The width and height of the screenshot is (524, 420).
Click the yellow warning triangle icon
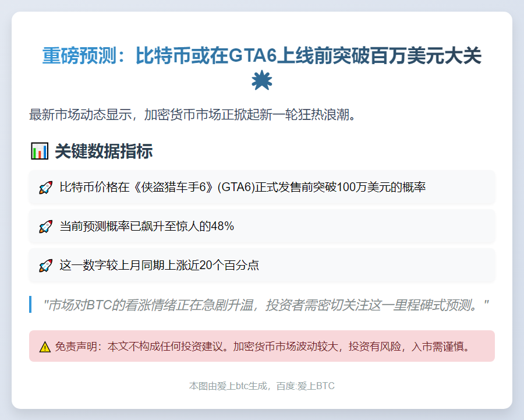45,347
